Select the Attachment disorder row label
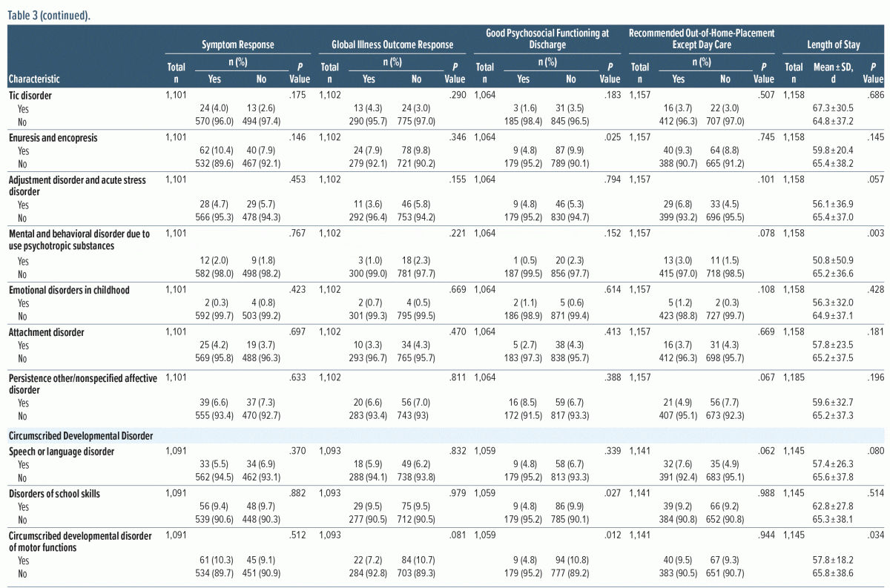This screenshot has height=588, width=890. coord(45,332)
